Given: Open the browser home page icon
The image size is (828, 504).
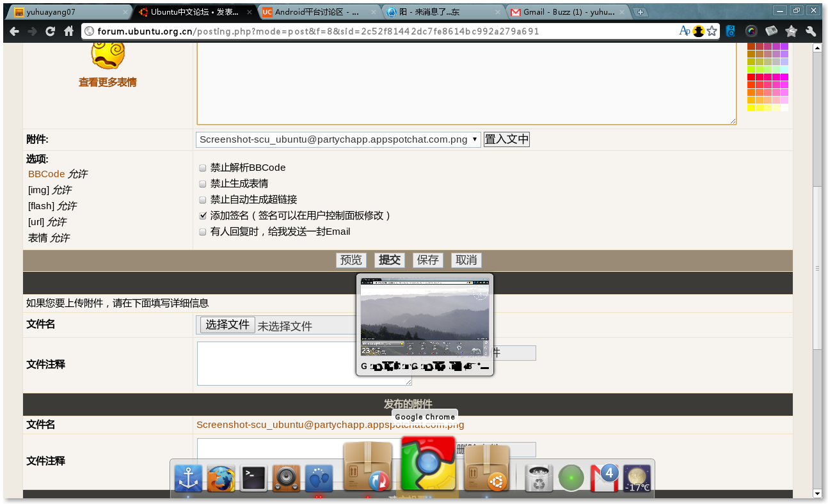Looking at the screenshot, I should (69, 31).
